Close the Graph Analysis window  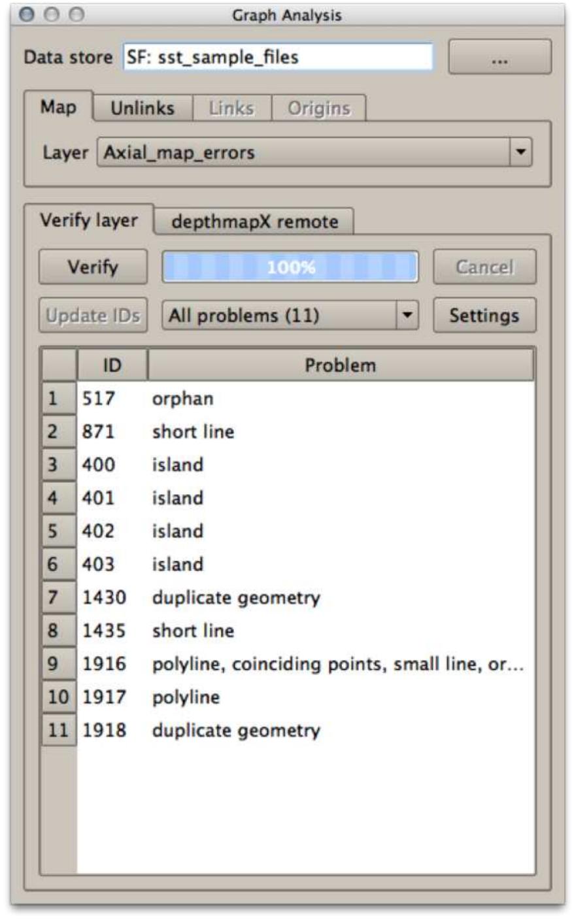(x=27, y=14)
